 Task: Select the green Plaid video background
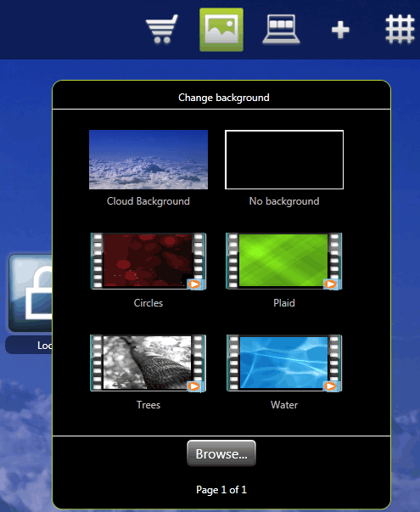(x=284, y=261)
